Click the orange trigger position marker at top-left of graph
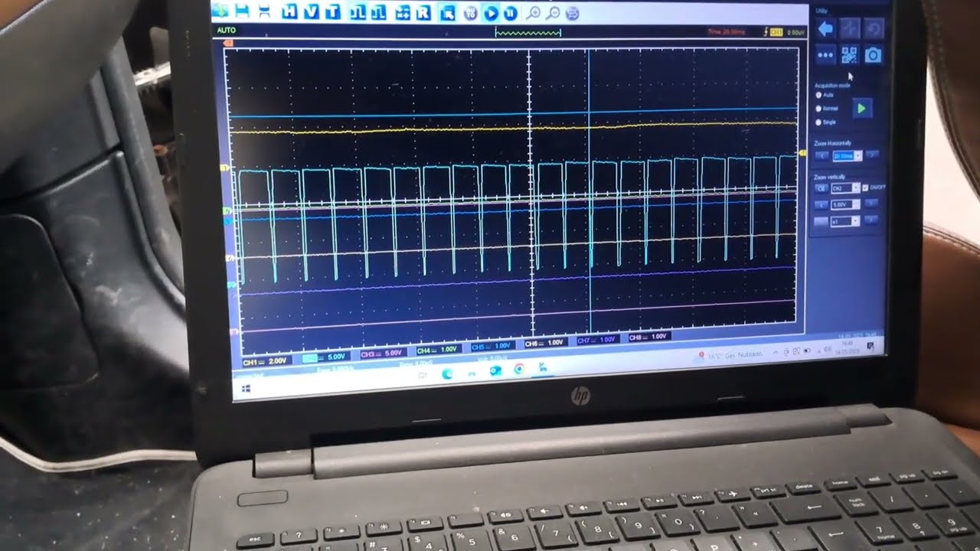The height and width of the screenshot is (551, 980). pos(227,44)
